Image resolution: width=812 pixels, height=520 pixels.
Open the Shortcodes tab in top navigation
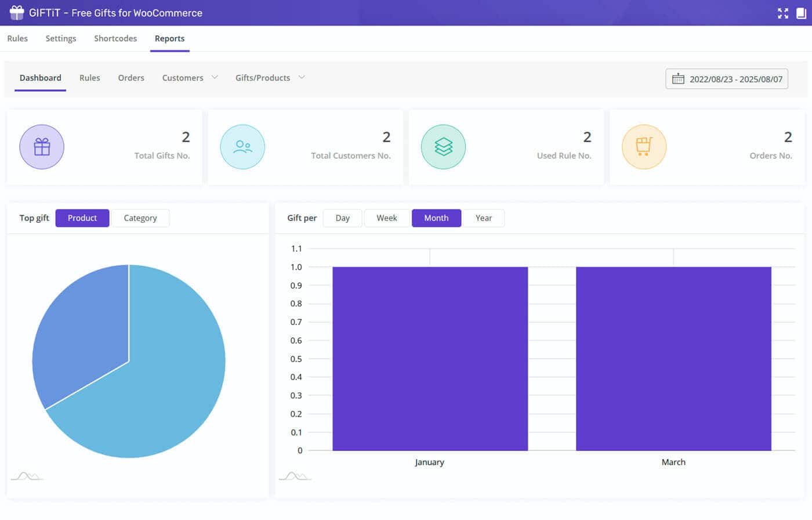coord(115,38)
